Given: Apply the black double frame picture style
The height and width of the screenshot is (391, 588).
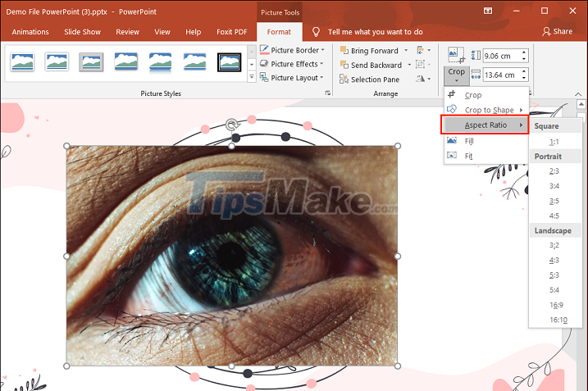Looking at the screenshot, I should pyautogui.click(x=229, y=61).
